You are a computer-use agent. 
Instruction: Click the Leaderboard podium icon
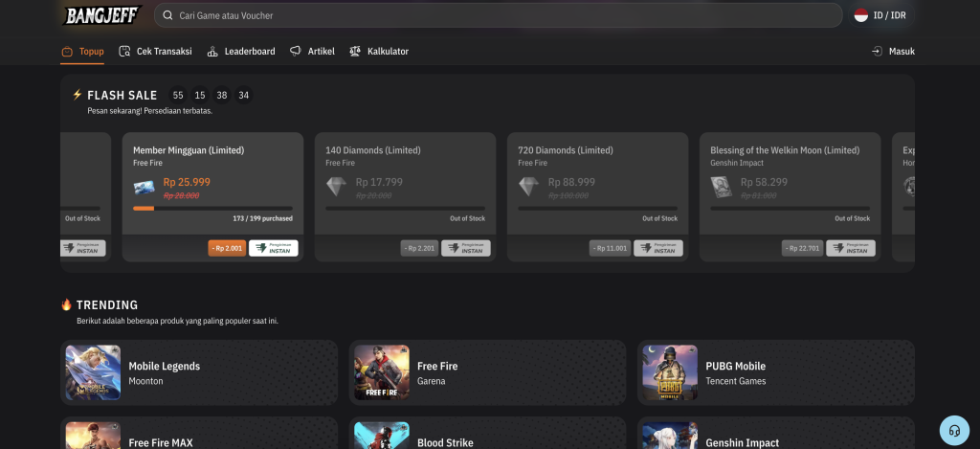[x=212, y=52]
